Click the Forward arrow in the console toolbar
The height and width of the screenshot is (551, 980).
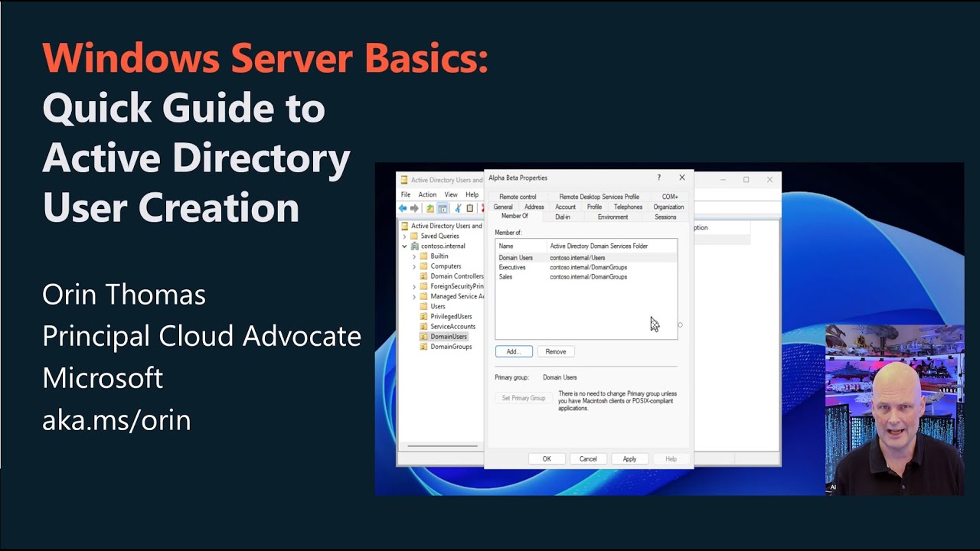click(414, 208)
